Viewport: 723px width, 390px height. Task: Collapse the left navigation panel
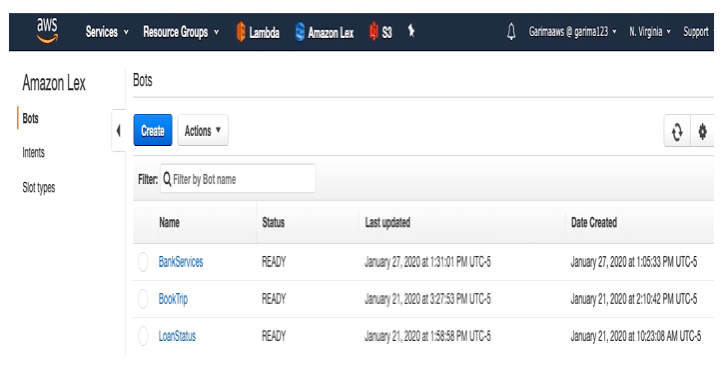coord(119,130)
